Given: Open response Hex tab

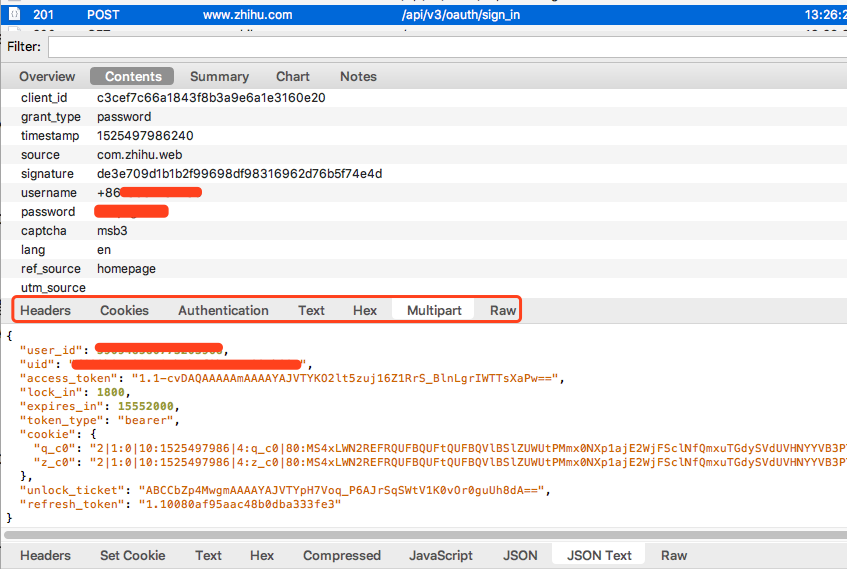Looking at the screenshot, I should click(262, 555).
